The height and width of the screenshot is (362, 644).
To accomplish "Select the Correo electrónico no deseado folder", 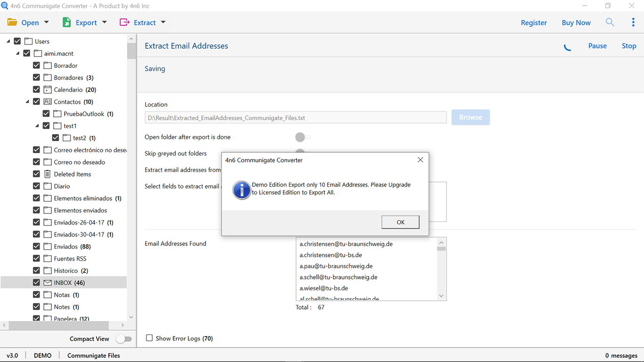I will tap(90, 150).
